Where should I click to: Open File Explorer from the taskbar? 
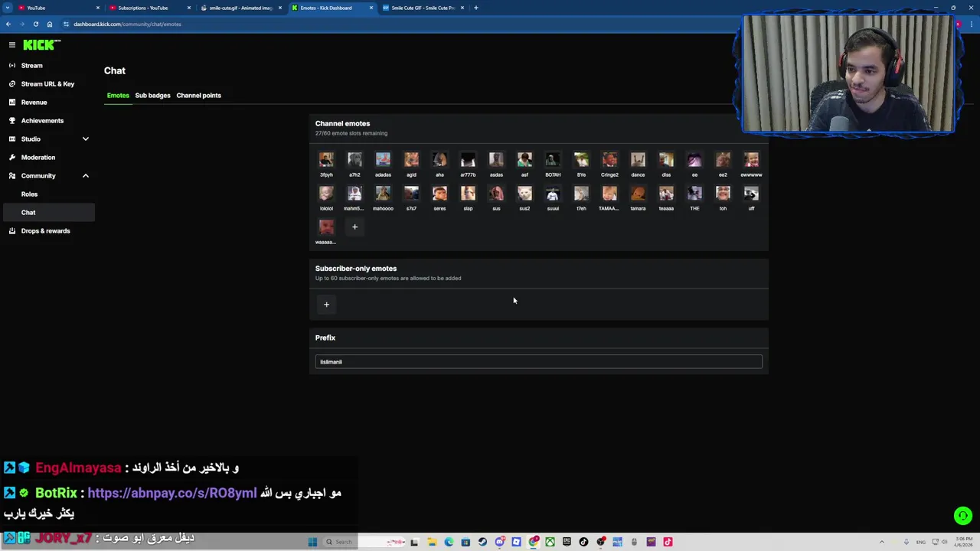(432, 542)
